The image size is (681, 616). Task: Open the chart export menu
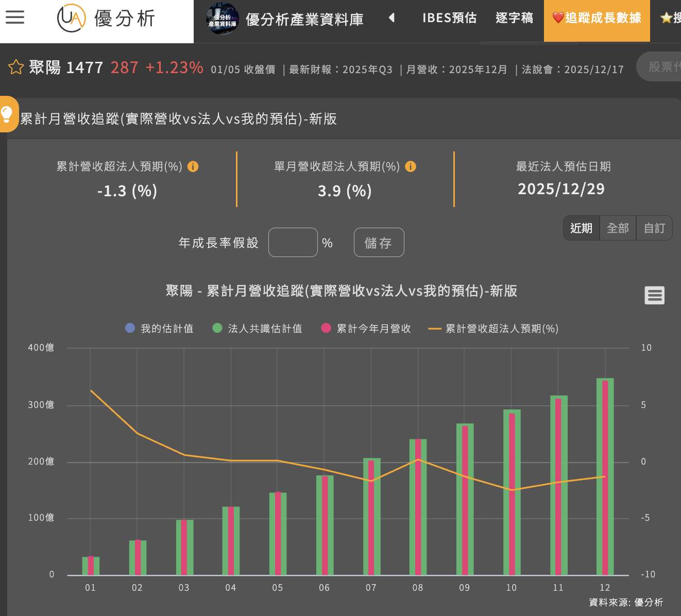click(654, 295)
